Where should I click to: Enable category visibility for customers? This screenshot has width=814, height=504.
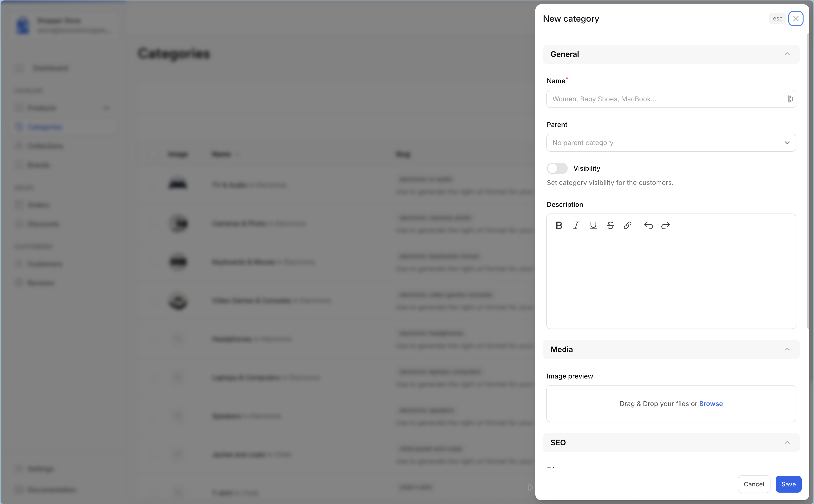point(557,168)
